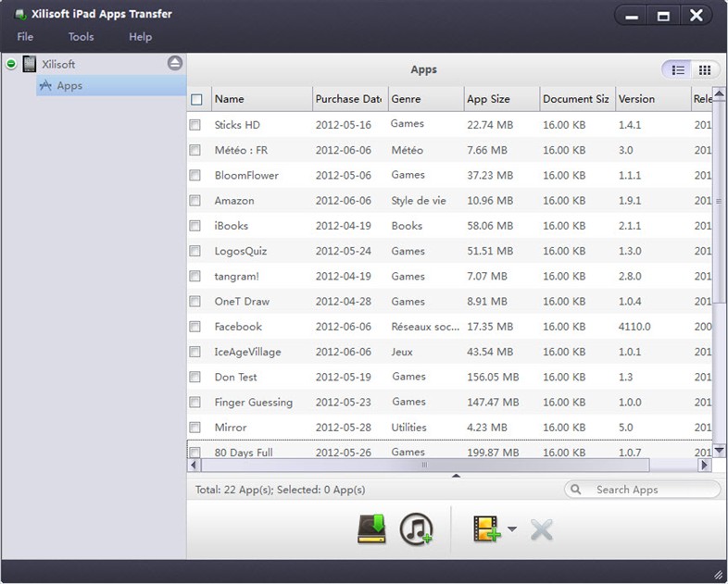Click the magnifier icon in search box
Viewport: 728px width, 584px height.
(x=576, y=490)
